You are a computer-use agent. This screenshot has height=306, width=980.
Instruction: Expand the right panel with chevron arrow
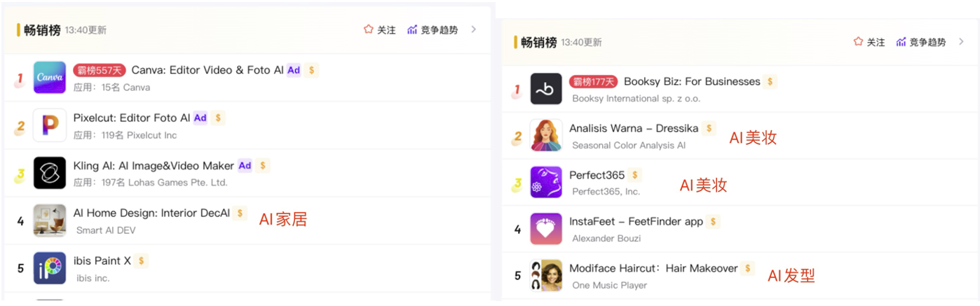pyautogui.click(x=962, y=42)
